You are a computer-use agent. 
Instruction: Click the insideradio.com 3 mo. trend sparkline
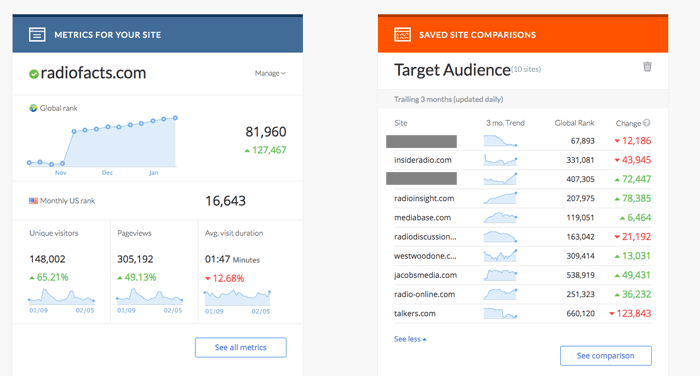tap(500, 160)
